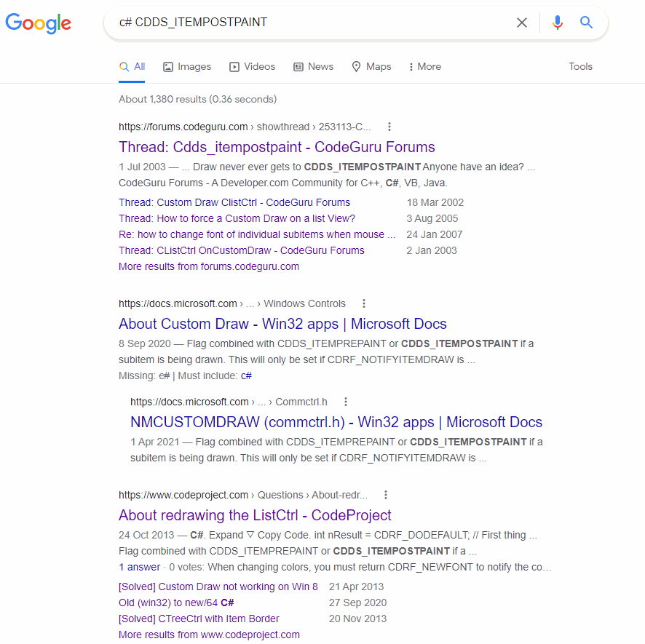
Task: Open the Cdds_itempostpaint CodeGuru thread
Action: (x=277, y=147)
